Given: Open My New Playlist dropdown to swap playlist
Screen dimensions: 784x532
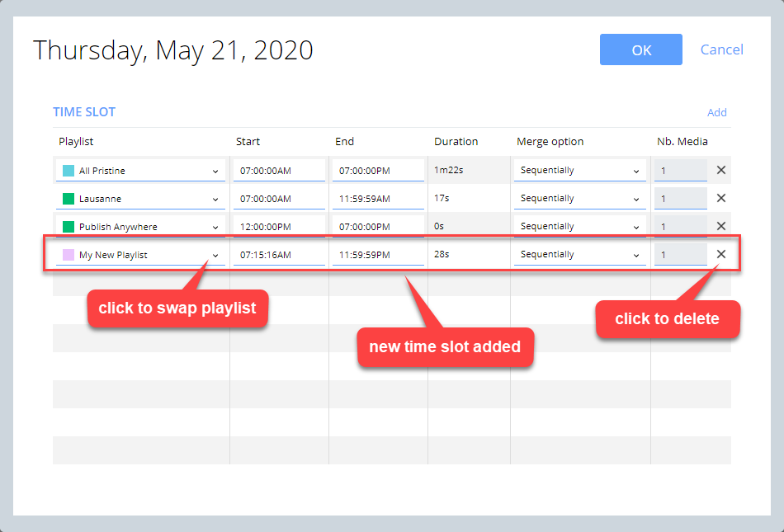Looking at the screenshot, I should tap(218, 254).
